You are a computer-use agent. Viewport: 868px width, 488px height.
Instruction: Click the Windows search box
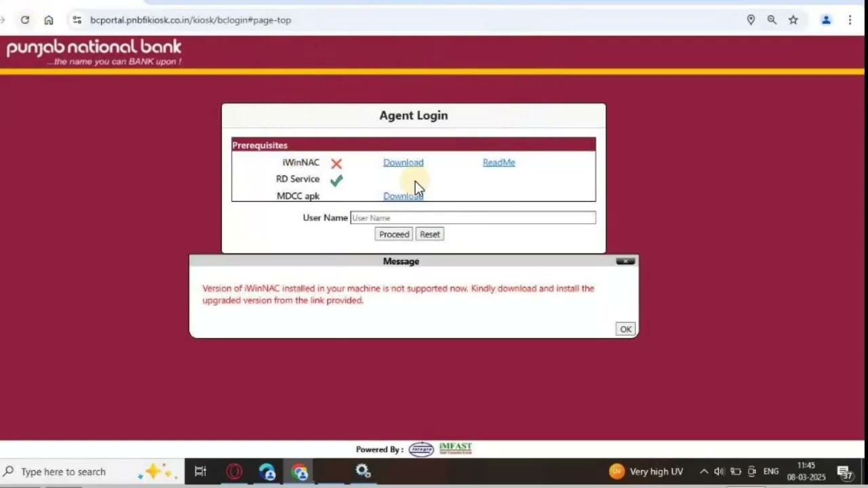[x=92, y=472]
